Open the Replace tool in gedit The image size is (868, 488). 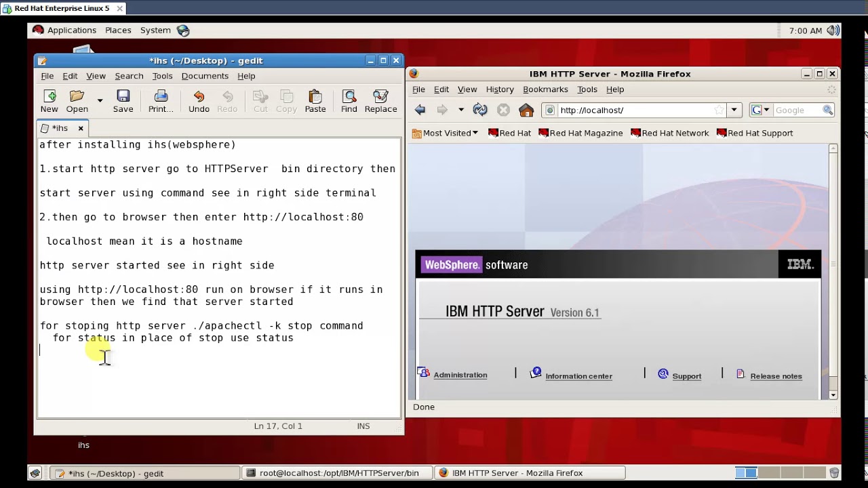point(380,101)
